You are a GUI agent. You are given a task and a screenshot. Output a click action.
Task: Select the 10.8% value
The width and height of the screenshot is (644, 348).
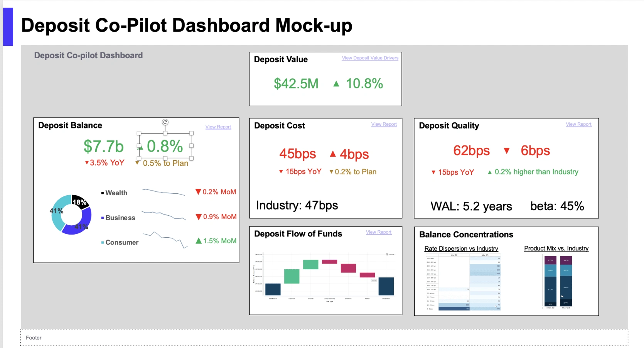click(x=364, y=84)
